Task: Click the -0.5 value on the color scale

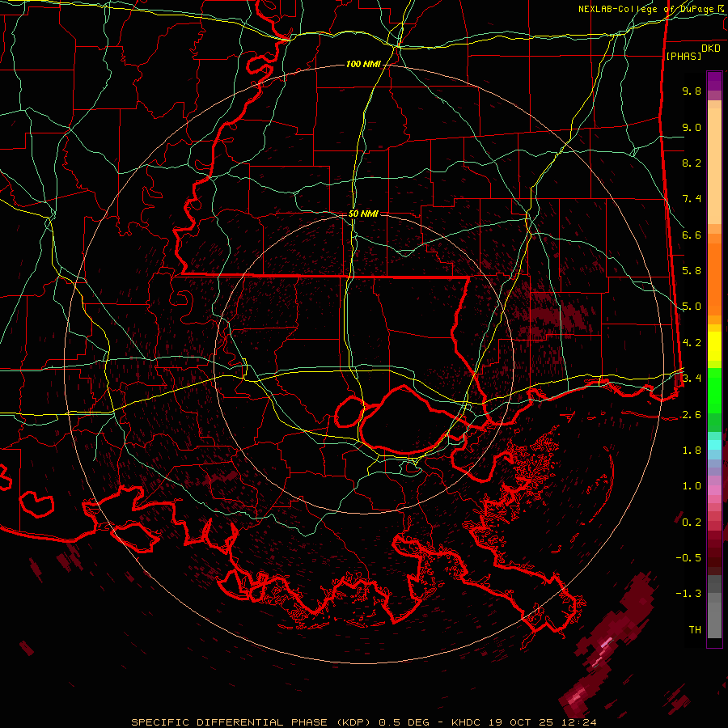Action: pyautogui.click(x=688, y=558)
